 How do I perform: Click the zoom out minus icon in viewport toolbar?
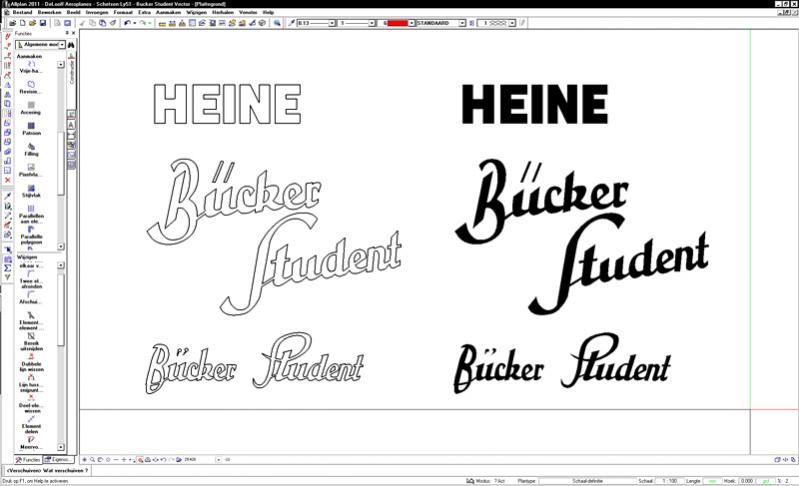click(x=116, y=460)
